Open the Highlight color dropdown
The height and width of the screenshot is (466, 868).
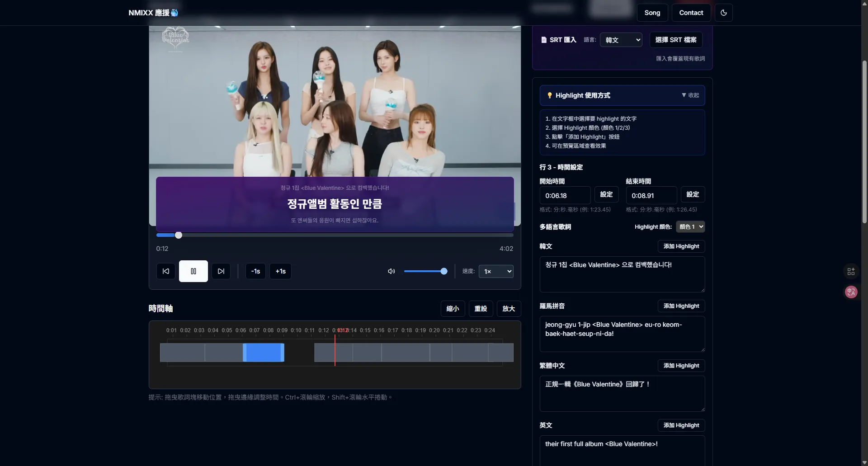[x=690, y=227]
